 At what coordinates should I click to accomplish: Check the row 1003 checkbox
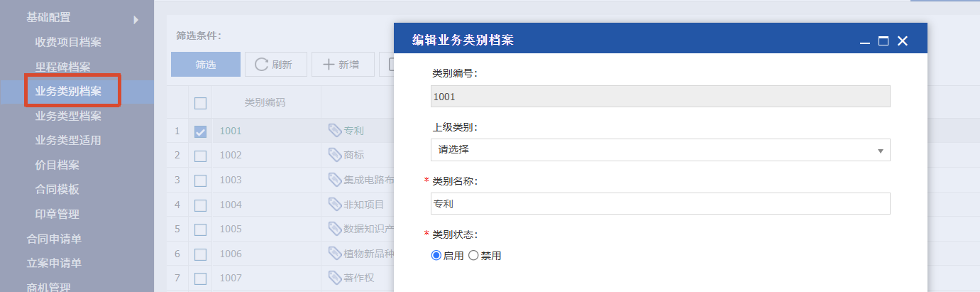tap(200, 180)
